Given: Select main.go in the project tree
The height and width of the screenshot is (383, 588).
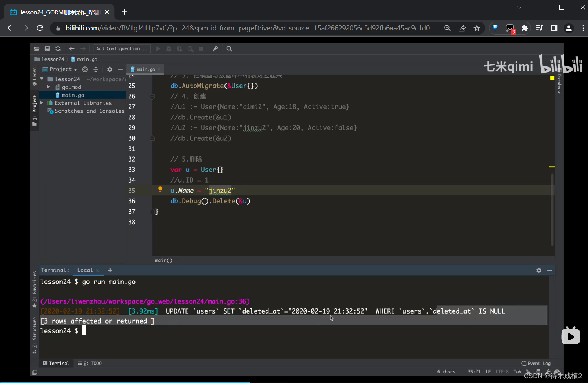Looking at the screenshot, I should (x=73, y=95).
